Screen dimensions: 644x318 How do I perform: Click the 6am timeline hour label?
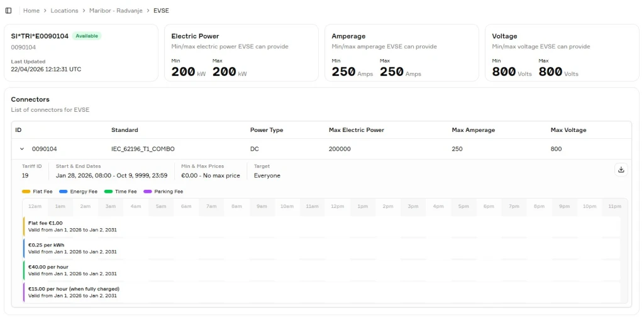click(x=186, y=206)
